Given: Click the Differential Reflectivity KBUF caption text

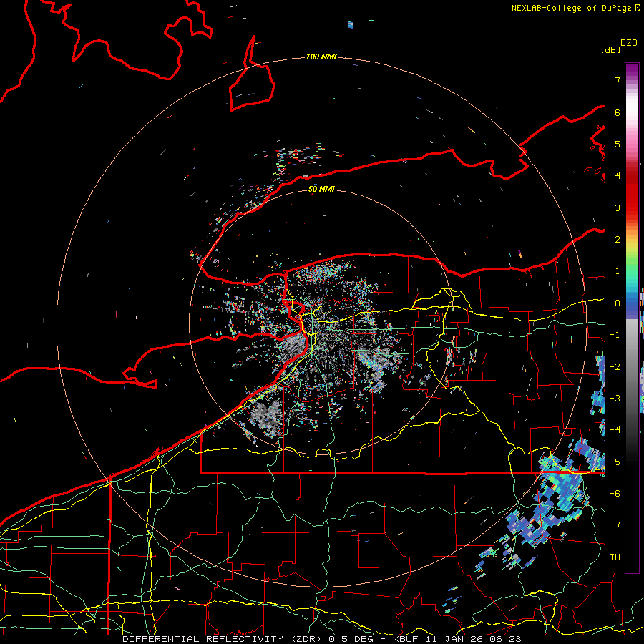Looking at the screenshot, I should click(321, 639).
